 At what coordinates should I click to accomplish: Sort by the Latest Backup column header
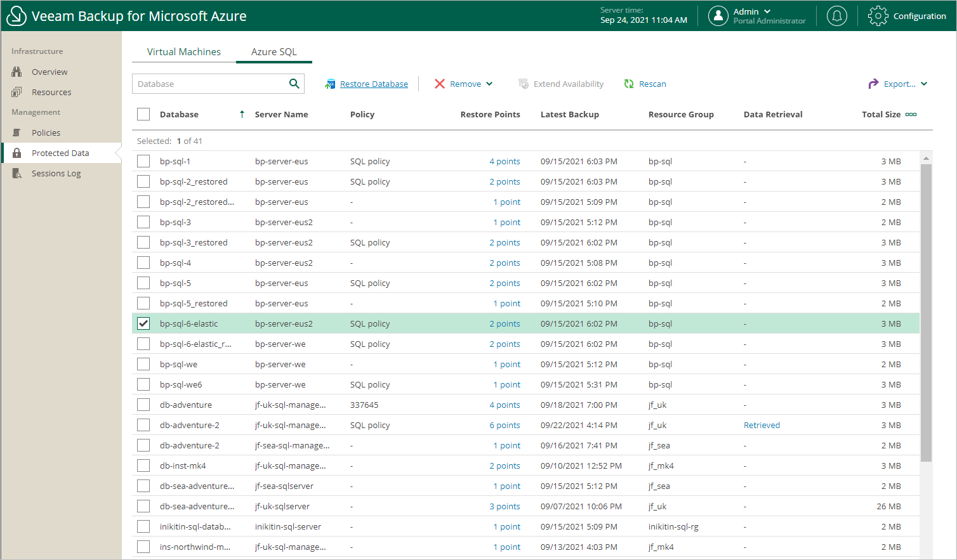[x=569, y=114]
